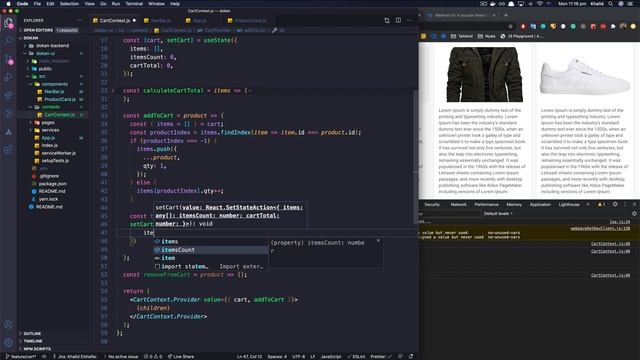Open editor More Actions ellipsis
This screenshot has height=360, width=640.
pyautogui.click(x=409, y=20)
